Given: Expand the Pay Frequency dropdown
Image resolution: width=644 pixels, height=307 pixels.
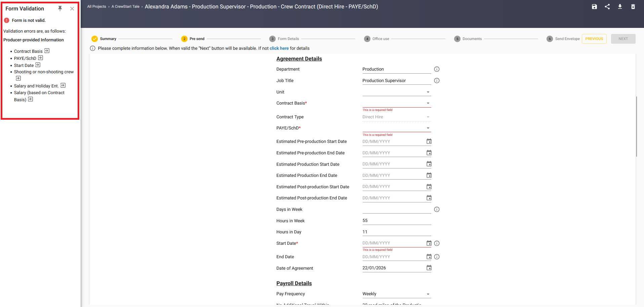Looking at the screenshot, I should 428,294.
